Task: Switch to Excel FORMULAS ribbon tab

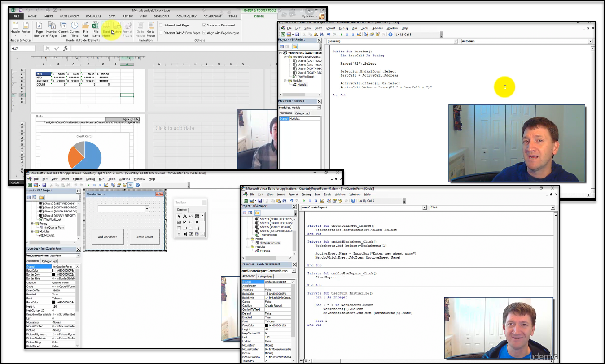Action: pos(93,17)
